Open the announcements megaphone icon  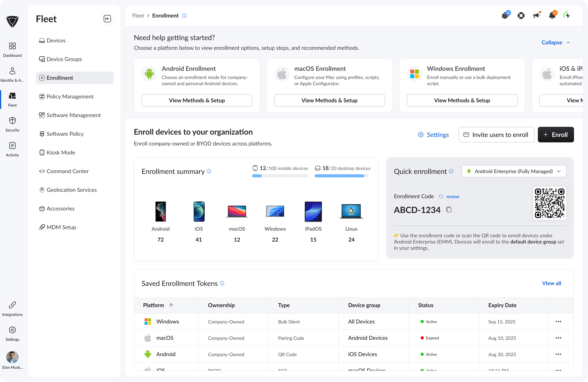[537, 15]
